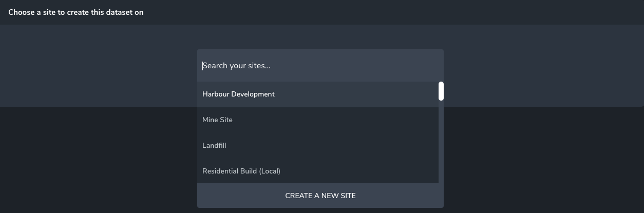Create this dataset on Harbour Development

click(x=239, y=94)
